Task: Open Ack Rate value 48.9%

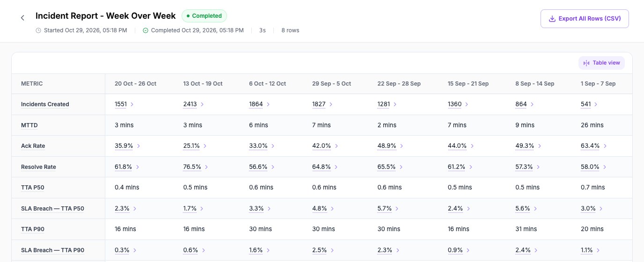Action: (x=387, y=146)
